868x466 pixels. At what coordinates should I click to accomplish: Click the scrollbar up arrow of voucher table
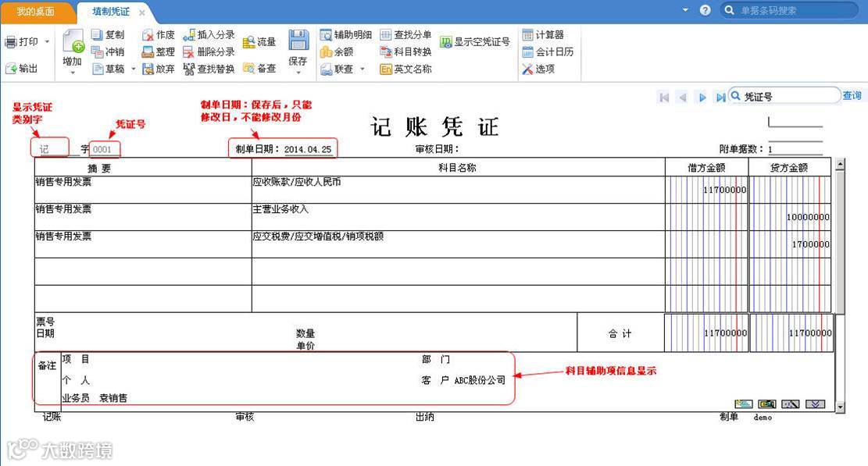pos(840,164)
